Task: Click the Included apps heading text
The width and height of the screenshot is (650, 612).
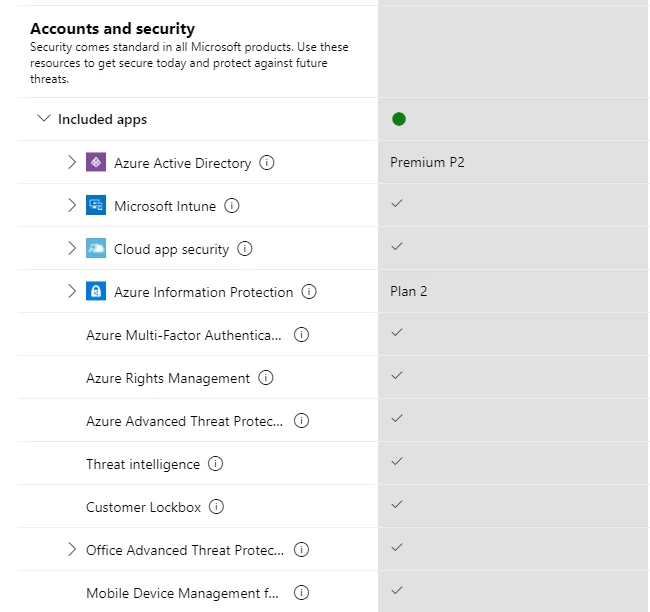Action: pos(102,119)
